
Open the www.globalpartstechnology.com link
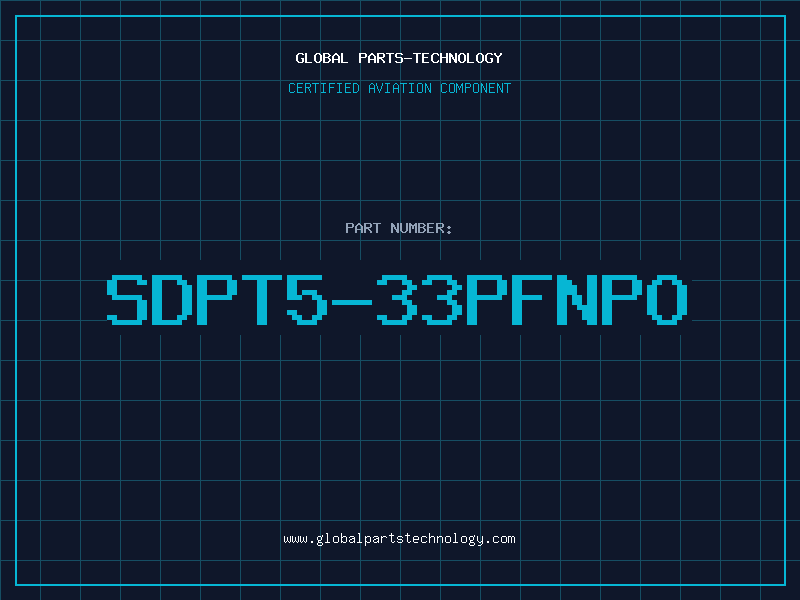pyautogui.click(x=399, y=539)
